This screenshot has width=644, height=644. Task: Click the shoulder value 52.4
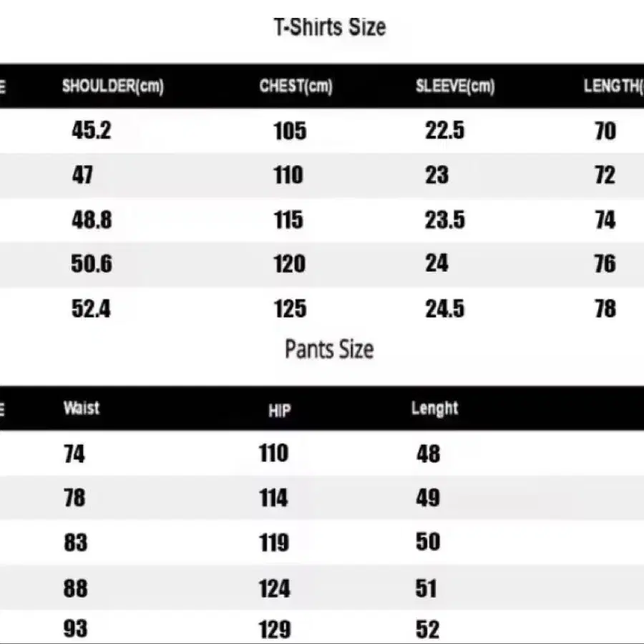(91, 308)
